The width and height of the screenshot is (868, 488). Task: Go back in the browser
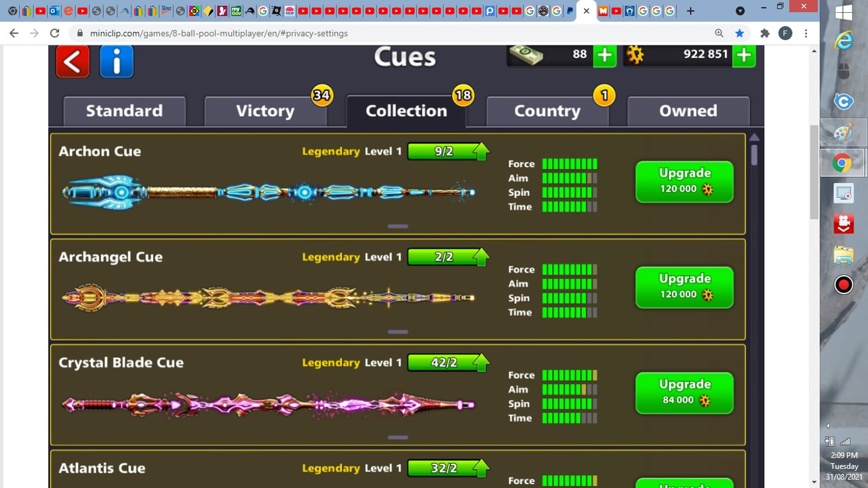coord(14,33)
